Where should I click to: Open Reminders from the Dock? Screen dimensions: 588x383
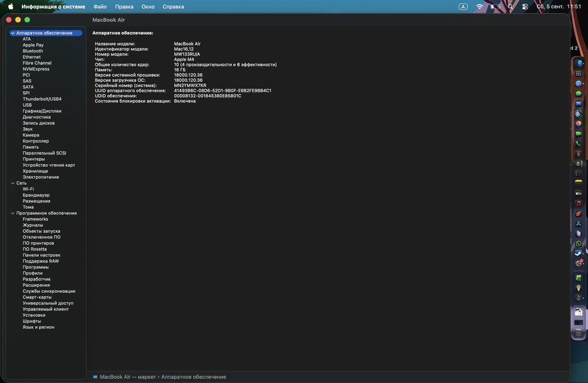click(579, 174)
